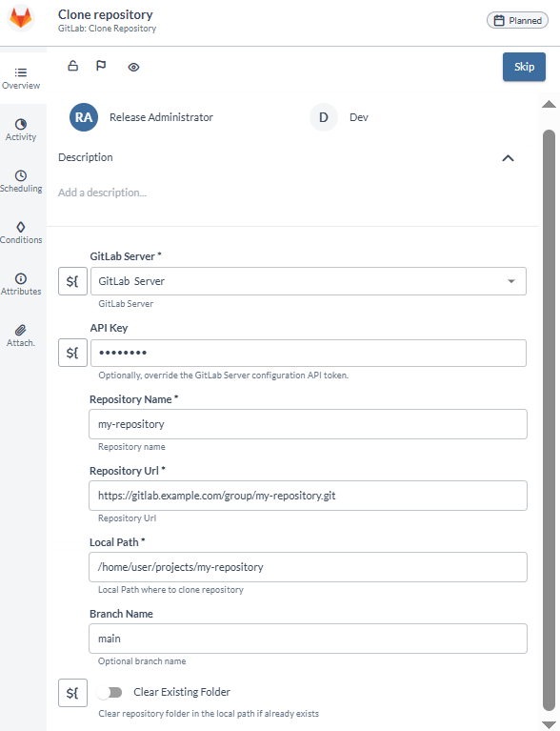560x731 pixels.
Task: Click the Dev team label
Action: [359, 117]
